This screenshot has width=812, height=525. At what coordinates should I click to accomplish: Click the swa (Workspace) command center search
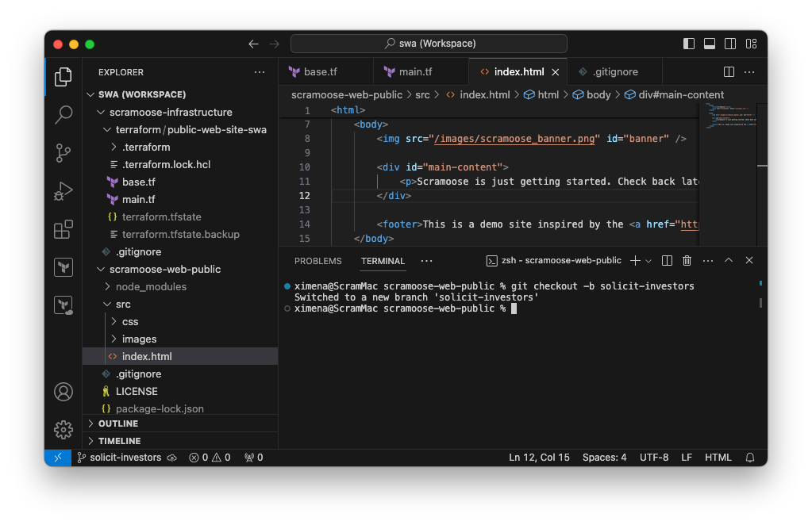tap(429, 44)
